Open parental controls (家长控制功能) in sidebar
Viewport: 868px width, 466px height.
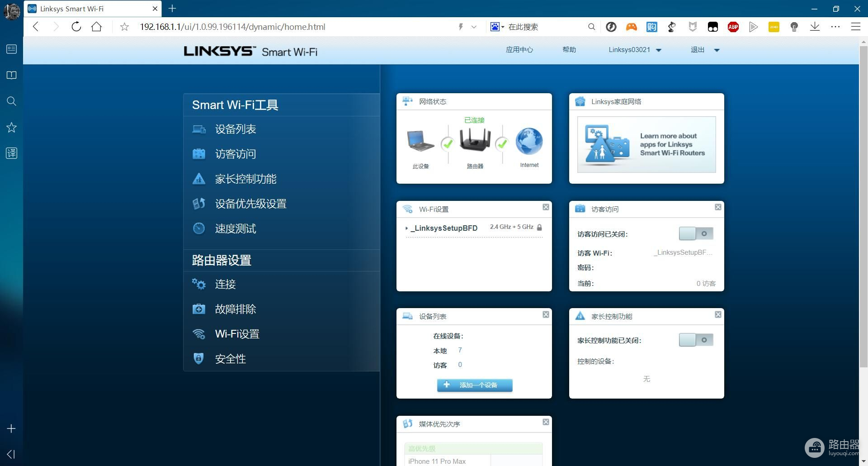coord(245,179)
